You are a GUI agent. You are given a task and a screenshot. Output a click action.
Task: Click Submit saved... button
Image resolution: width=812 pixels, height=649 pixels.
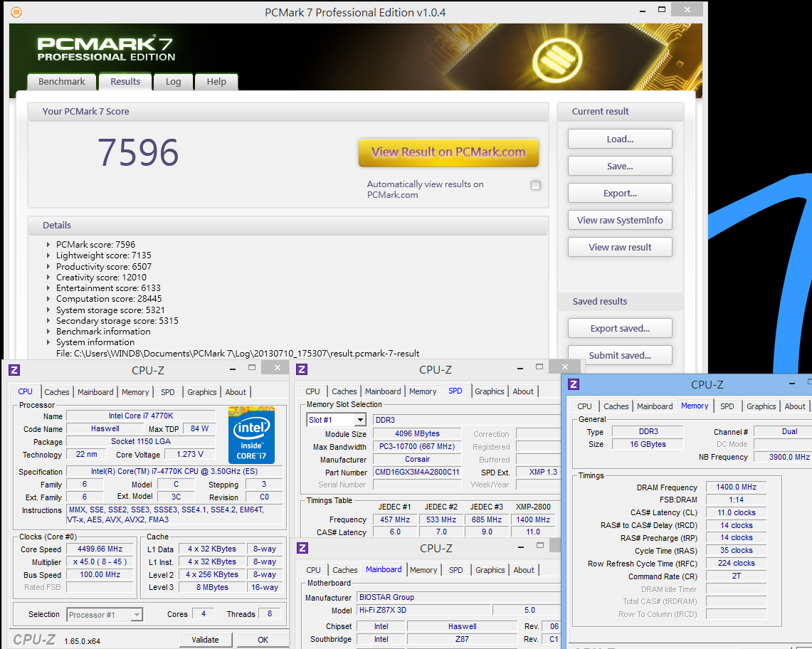pos(620,355)
